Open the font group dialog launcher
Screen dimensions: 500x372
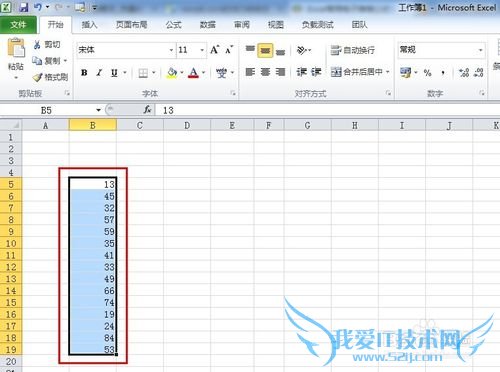point(233,93)
